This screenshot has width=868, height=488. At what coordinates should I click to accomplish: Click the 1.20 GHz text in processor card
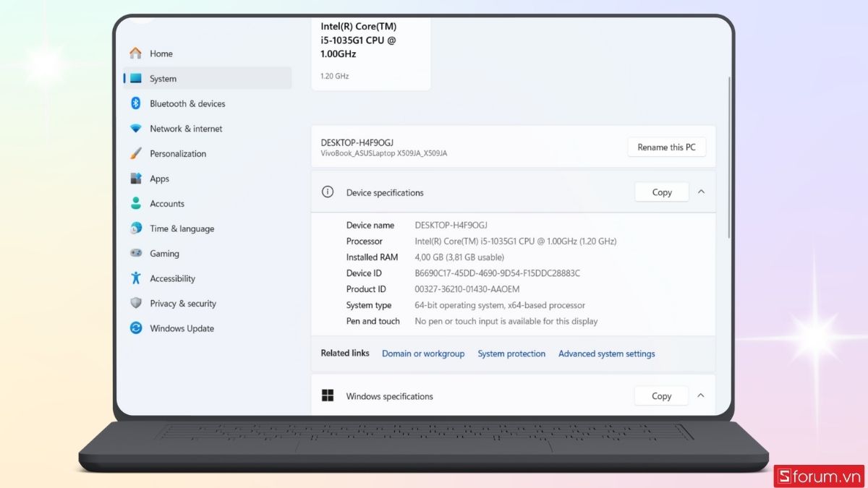[334, 76]
